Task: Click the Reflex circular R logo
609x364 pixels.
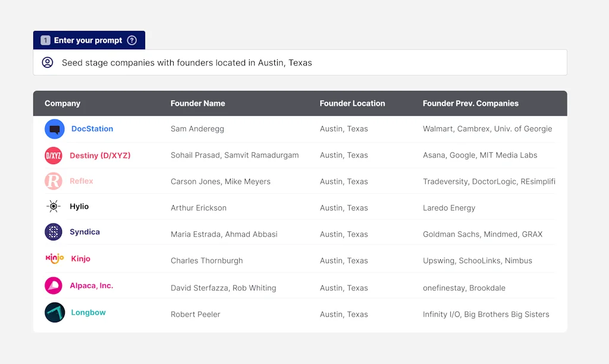Action: (x=54, y=181)
